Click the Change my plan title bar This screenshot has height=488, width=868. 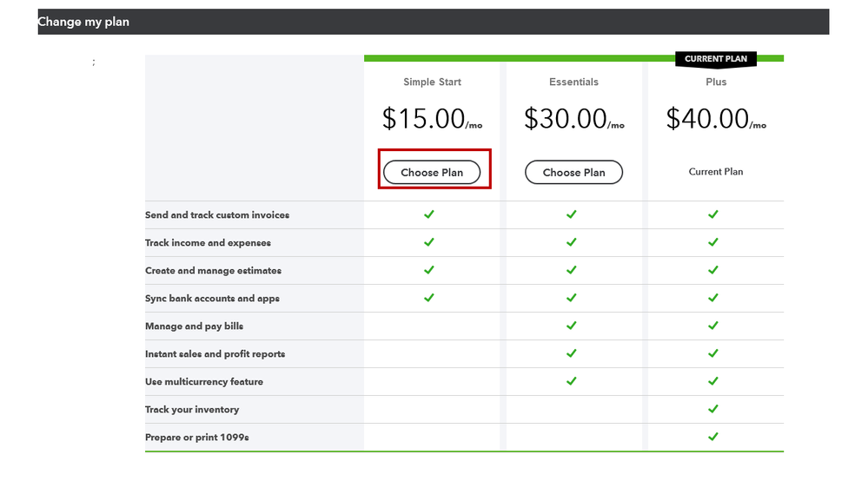[x=433, y=22]
